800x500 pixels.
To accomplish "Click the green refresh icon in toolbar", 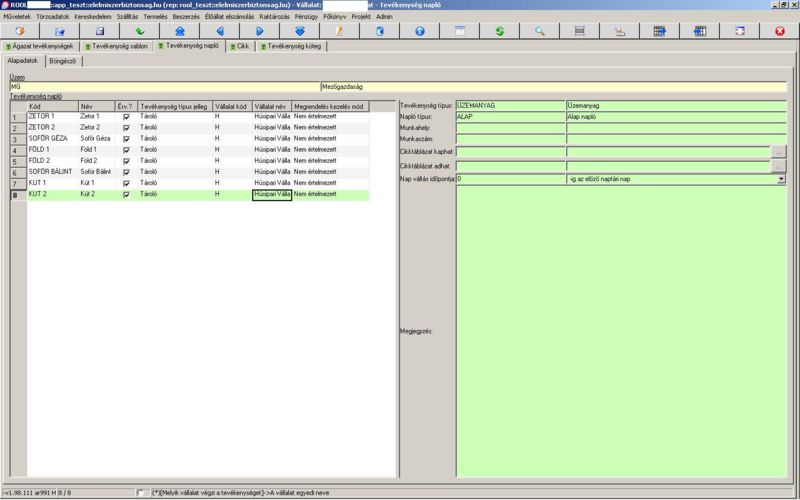I will coord(499,32).
